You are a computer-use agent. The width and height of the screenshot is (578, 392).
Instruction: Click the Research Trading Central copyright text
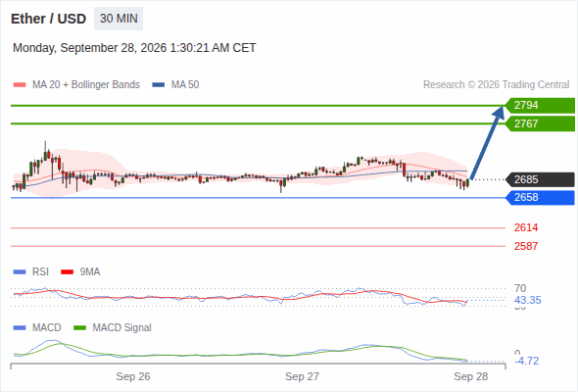tap(496, 85)
